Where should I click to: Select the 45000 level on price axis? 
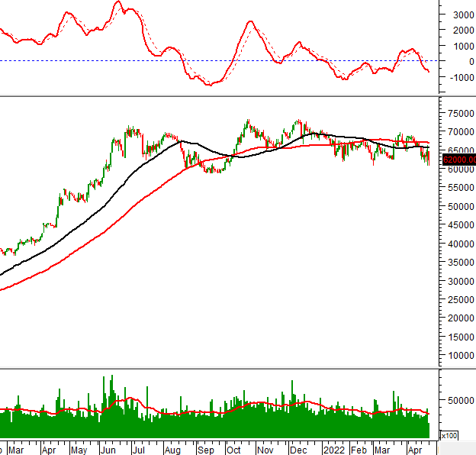(458, 225)
